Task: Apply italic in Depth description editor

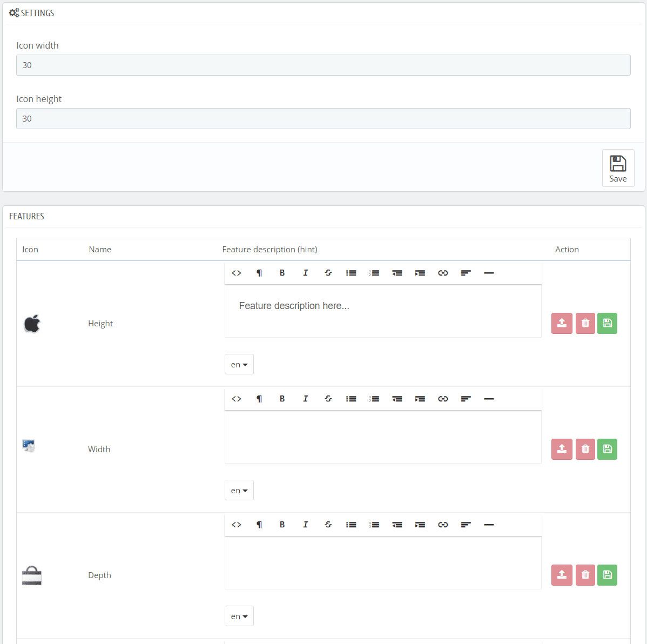Action: coord(305,525)
